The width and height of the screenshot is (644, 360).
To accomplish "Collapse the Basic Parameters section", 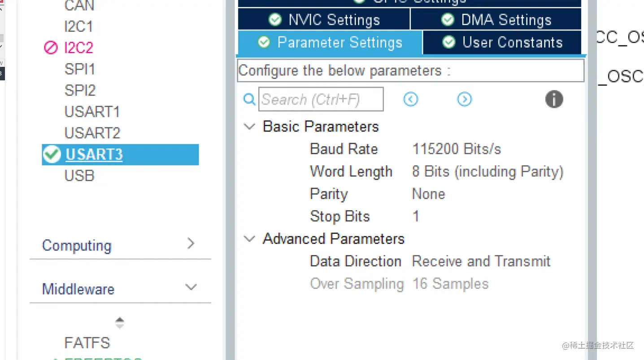I will 249,127.
